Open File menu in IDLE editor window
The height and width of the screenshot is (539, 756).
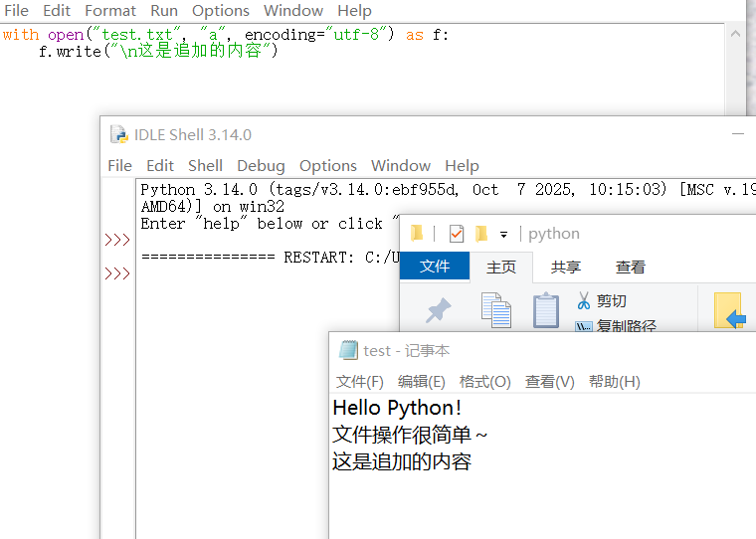tap(16, 11)
